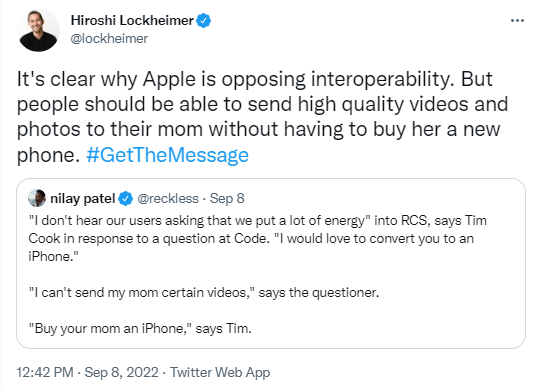Click the Sep 8, 2022 date
The height and width of the screenshot is (389, 539).
point(121,372)
